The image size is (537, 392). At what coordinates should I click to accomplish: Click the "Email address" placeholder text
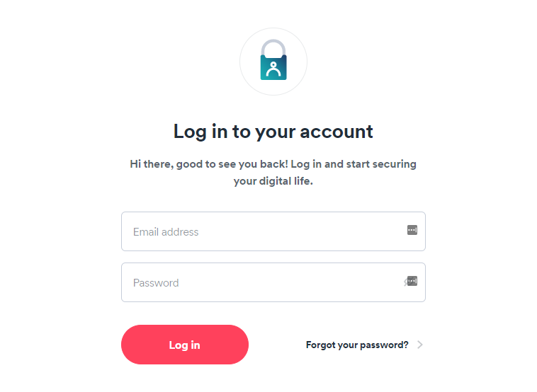(166, 232)
